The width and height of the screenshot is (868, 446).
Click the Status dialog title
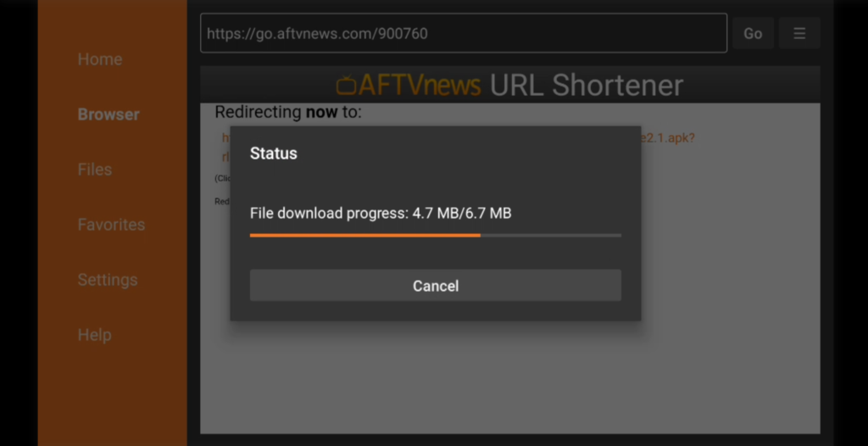click(274, 153)
